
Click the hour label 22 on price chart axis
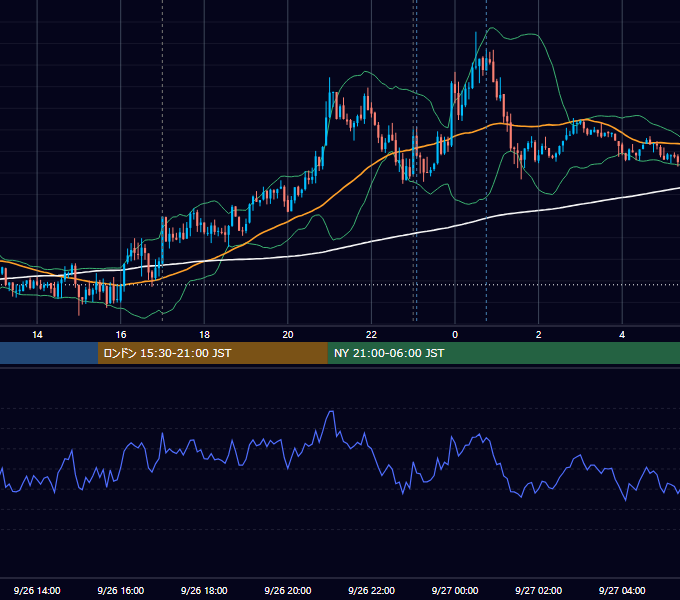pos(371,335)
